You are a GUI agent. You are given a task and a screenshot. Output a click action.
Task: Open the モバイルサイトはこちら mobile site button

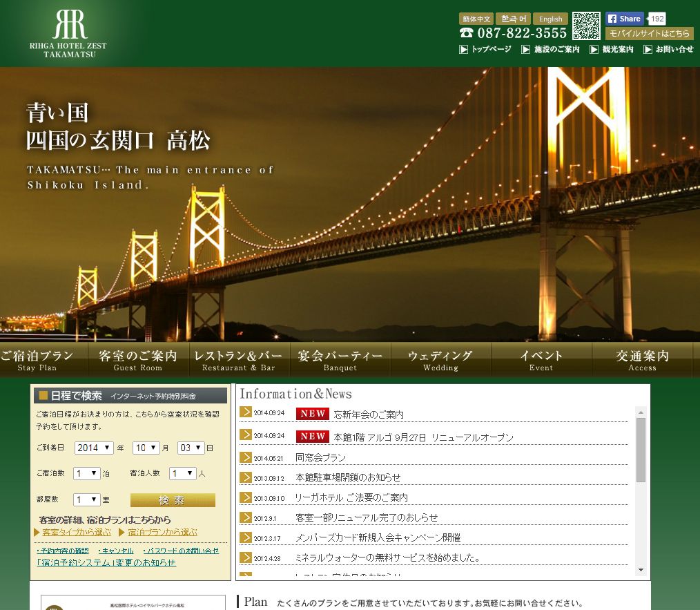pos(650,34)
